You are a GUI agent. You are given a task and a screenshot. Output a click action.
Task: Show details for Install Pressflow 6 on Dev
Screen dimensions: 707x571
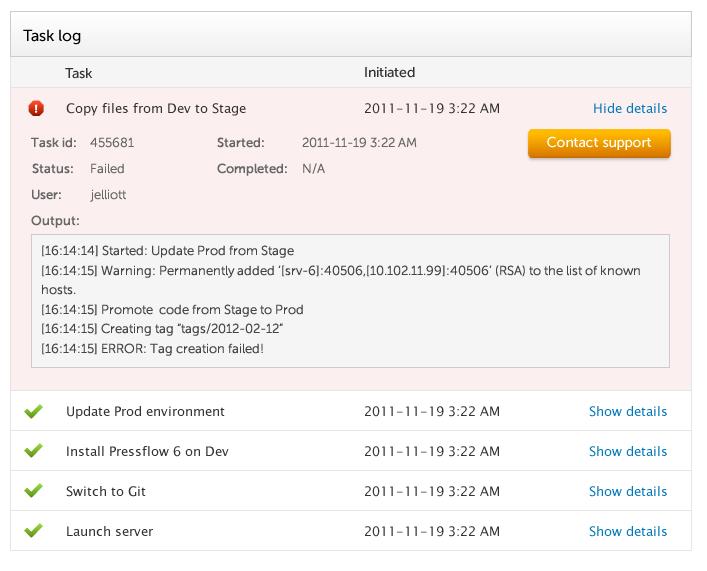627,451
